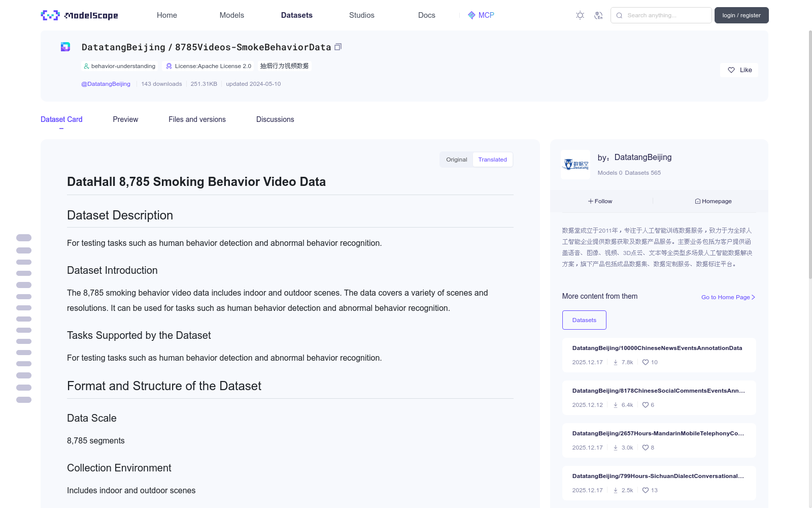This screenshot has width=812, height=508.
Task: Click the download icon showing 3.0k
Action: point(616,448)
